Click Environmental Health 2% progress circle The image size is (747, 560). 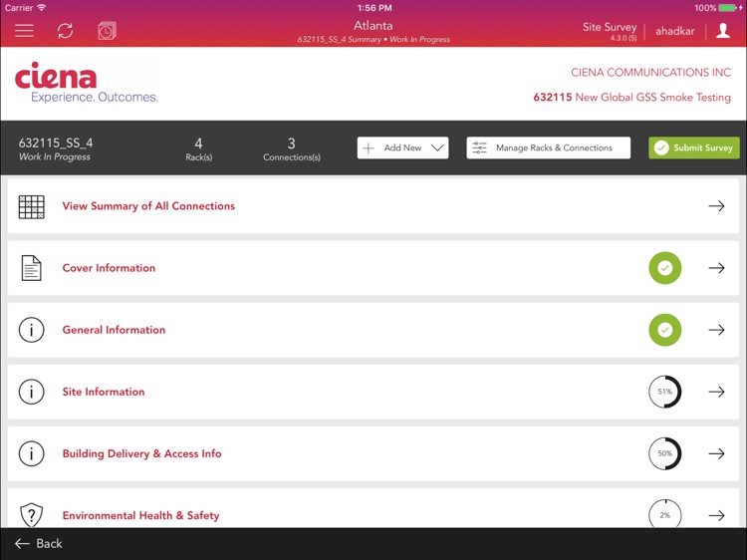tap(665, 514)
